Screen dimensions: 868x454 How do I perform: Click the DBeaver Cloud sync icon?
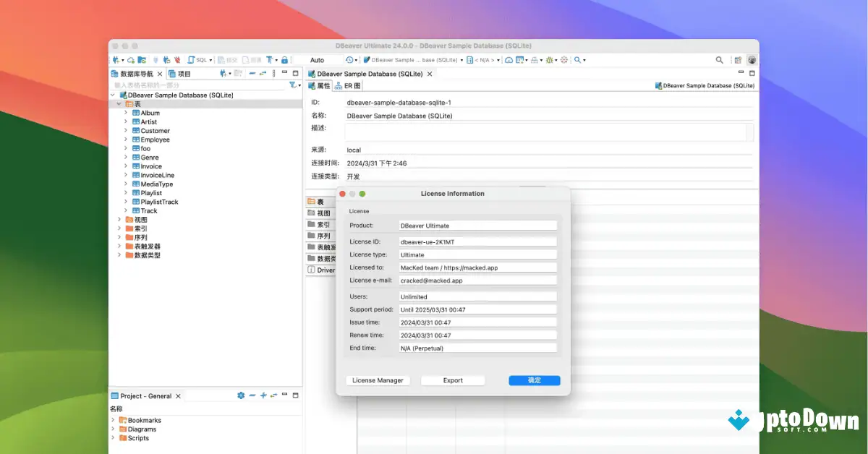point(130,60)
